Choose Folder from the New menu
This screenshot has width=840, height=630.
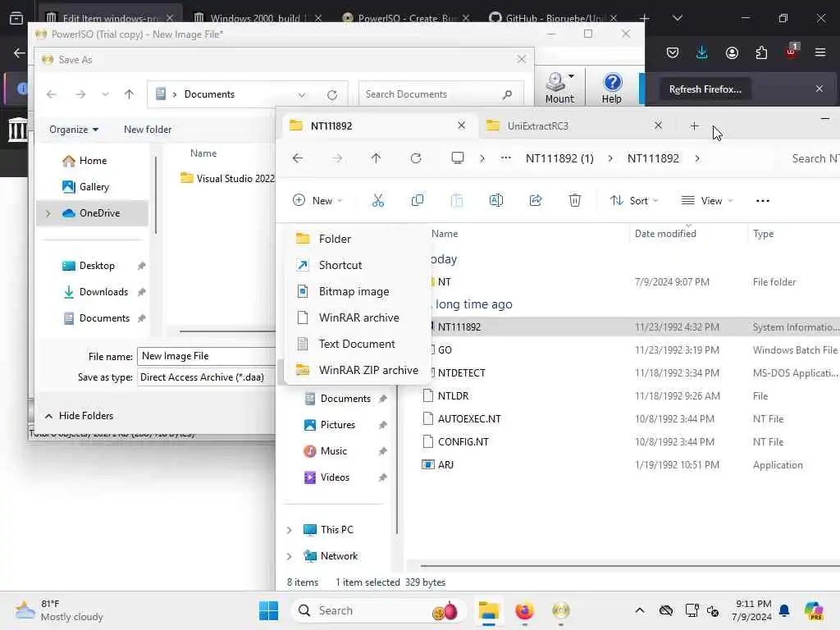[358, 239]
